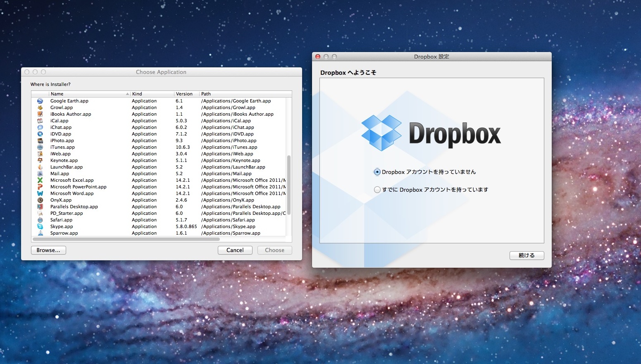Click the iBooks Author app icon
This screenshot has height=364, width=641.
(40, 114)
